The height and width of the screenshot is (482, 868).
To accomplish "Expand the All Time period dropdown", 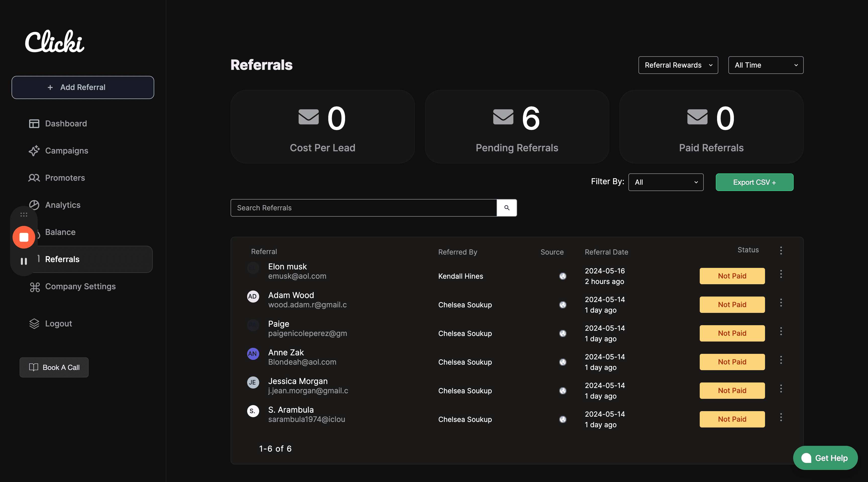I will (766, 65).
